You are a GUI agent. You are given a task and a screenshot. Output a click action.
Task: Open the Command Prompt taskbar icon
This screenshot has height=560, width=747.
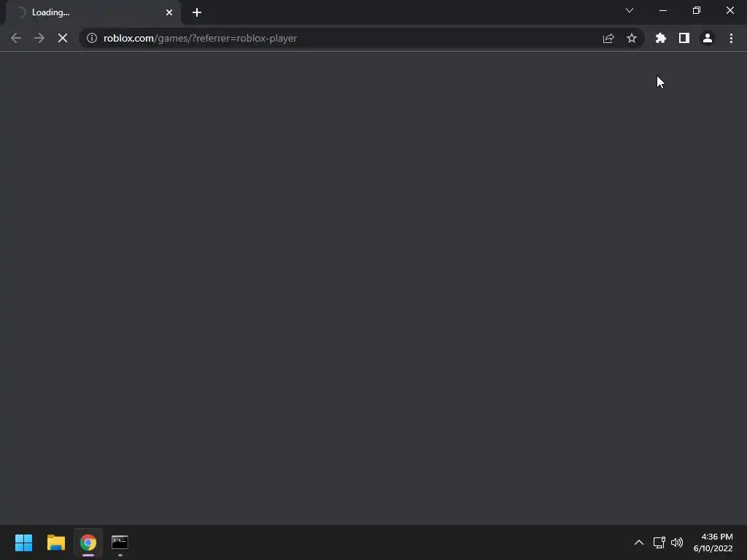pyautogui.click(x=120, y=542)
